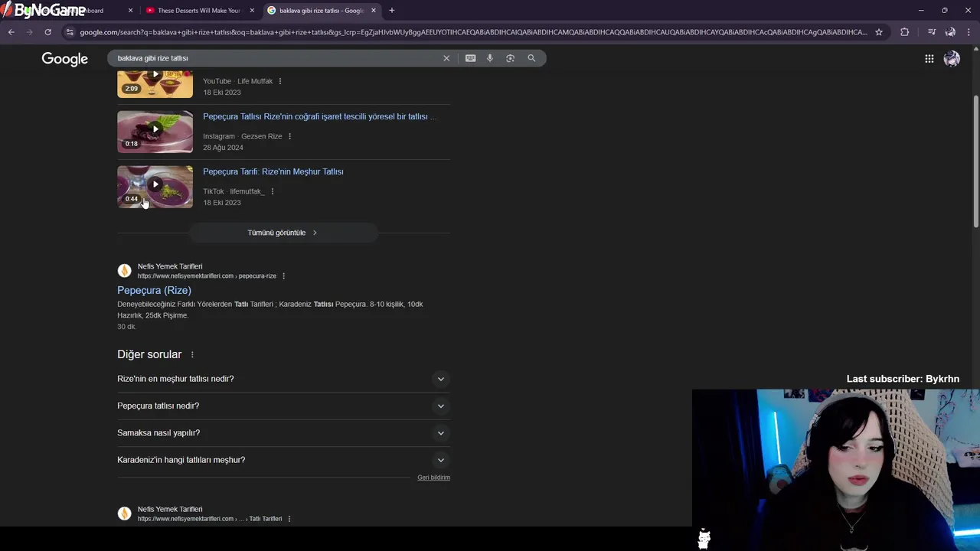Expand 'Samaksa nasıl yapılır?' question
Viewport: 980px width, 551px height.
(x=283, y=433)
